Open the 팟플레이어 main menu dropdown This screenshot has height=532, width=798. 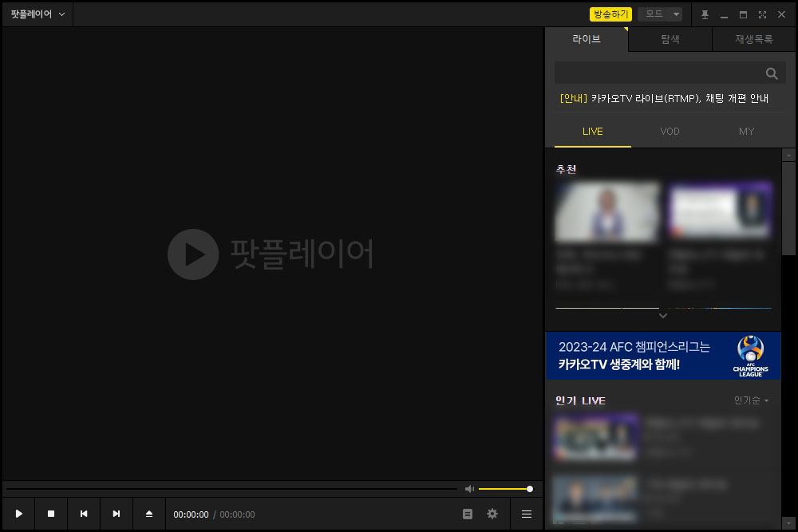pyautogui.click(x=38, y=14)
